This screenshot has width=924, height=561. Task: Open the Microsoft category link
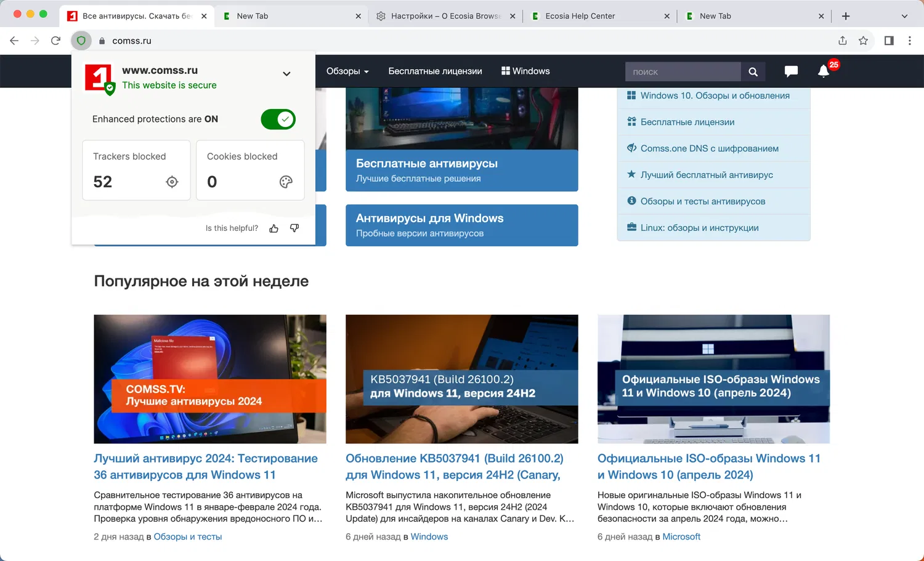click(681, 537)
